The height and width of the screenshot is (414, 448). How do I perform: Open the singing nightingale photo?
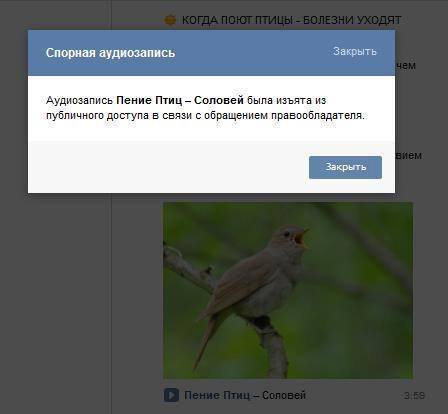tap(288, 290)
